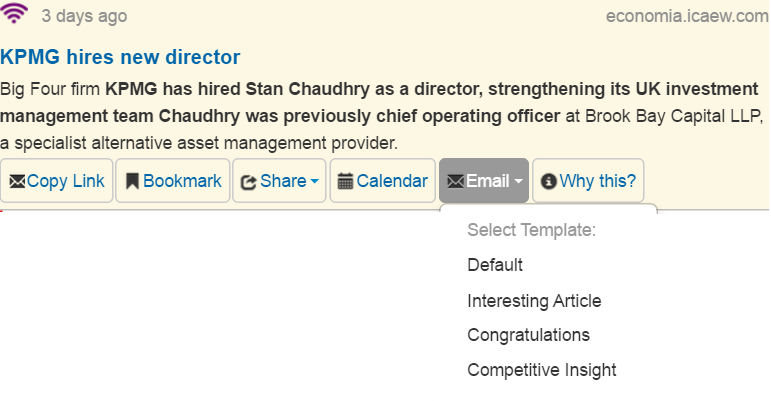Click the Bookmark button label
Image resolution: width=771 pixels, height=401 pixels.
pos(182,181)
